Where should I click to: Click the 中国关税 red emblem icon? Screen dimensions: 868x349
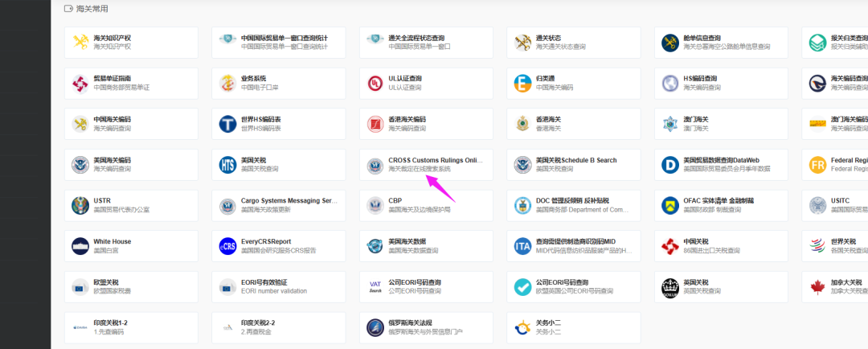pos(670,247)
